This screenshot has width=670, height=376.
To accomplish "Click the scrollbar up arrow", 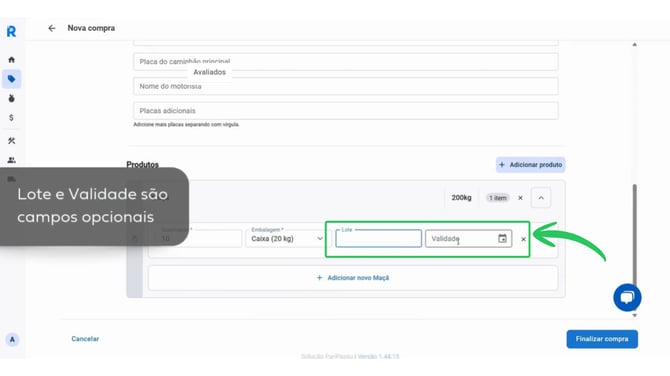I will pos(635,44).
